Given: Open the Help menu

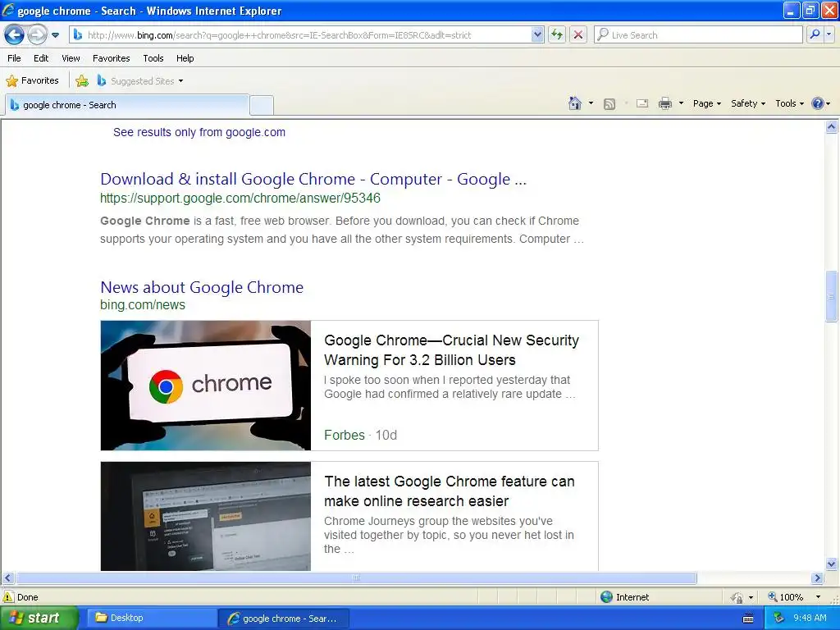Looking at the screenshot, I should pos(185,58).
